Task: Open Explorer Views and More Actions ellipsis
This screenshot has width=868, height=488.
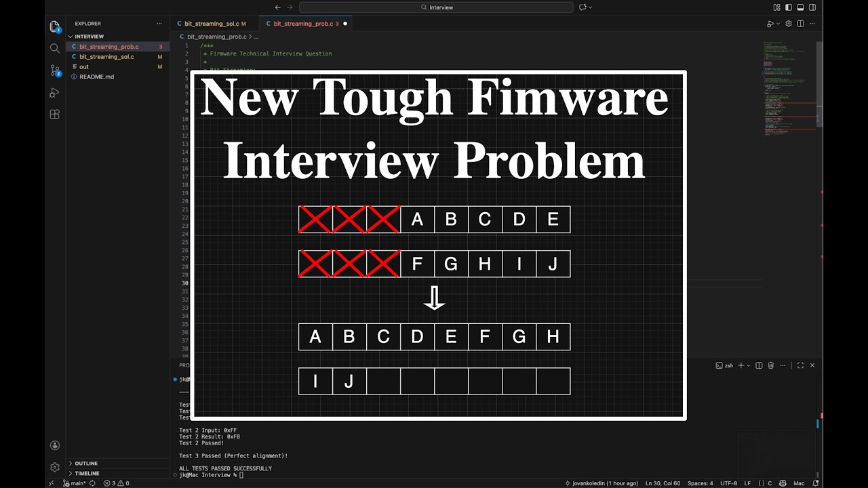Action: tap(159, 24)
